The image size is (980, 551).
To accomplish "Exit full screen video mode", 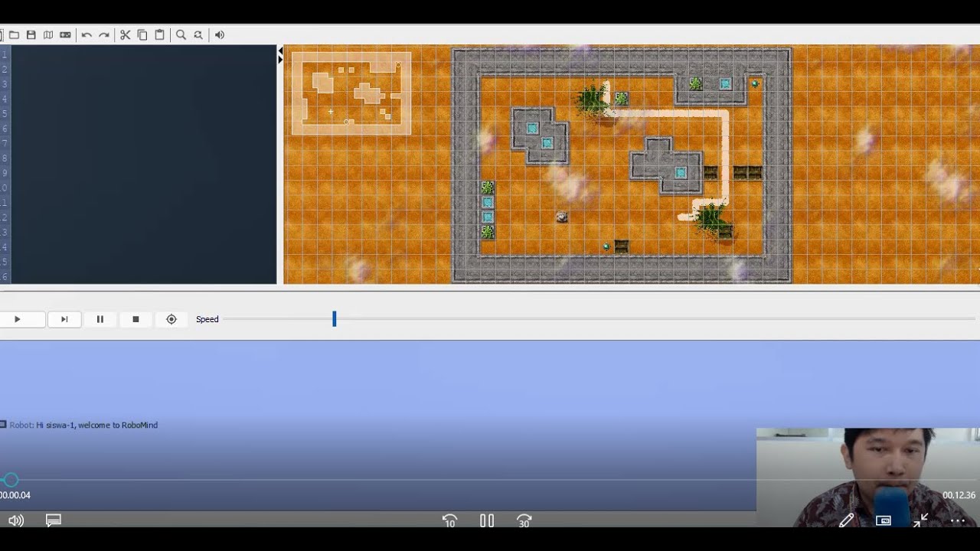I will point(920,520).
